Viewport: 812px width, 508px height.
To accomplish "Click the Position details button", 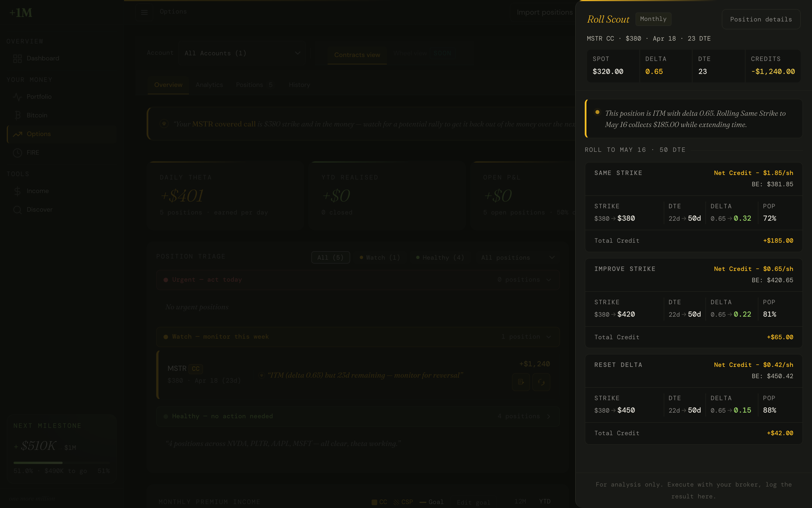I will pyautogui.click(x=761, y=19).
